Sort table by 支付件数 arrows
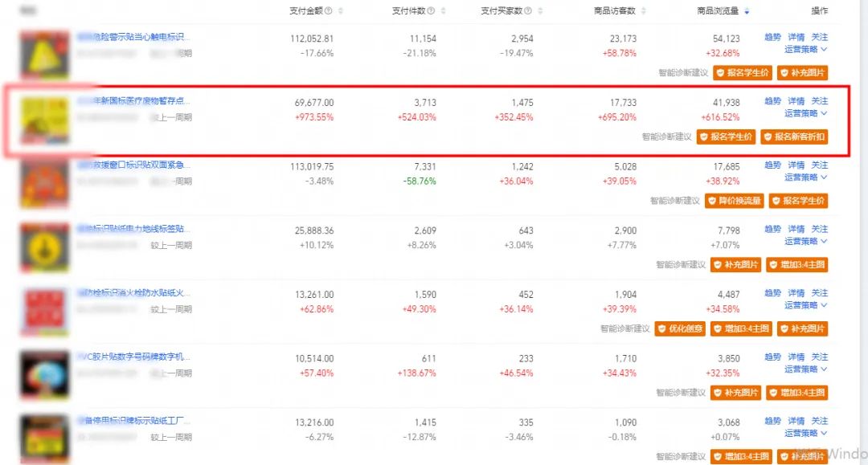Viewport: 868px width, 465px height. point(444,11)
